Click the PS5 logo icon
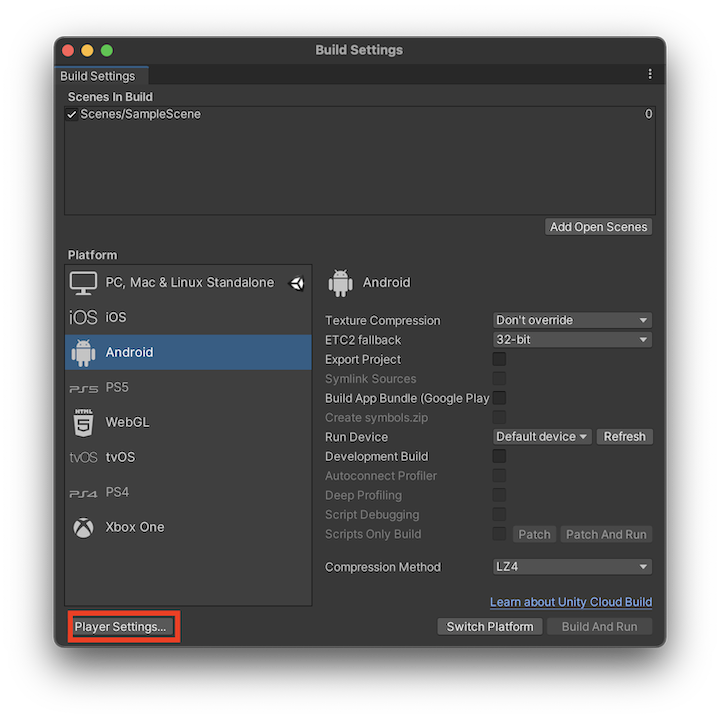The image size is (720, 719). (83, 389)
